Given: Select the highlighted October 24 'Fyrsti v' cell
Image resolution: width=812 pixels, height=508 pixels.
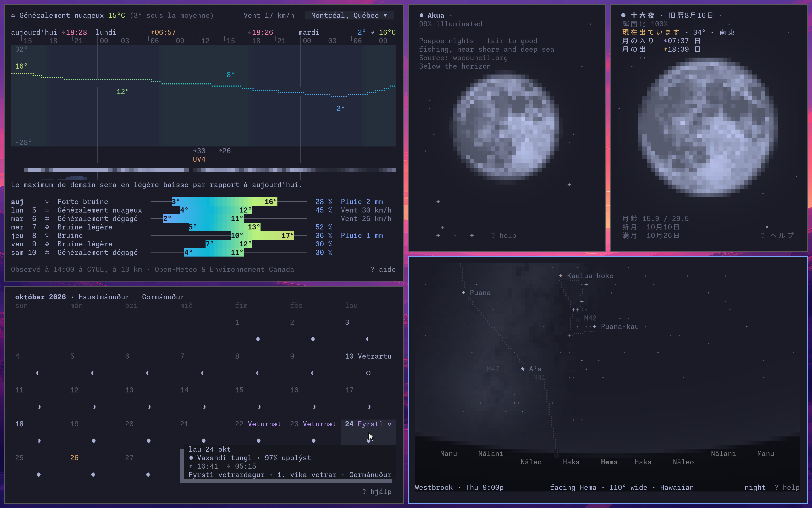Looking at the screenshot, I should click(368, 432).
